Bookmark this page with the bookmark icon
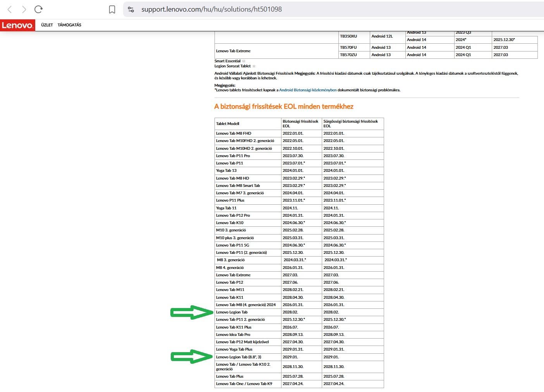544x392 pixels. coord(112,9)
